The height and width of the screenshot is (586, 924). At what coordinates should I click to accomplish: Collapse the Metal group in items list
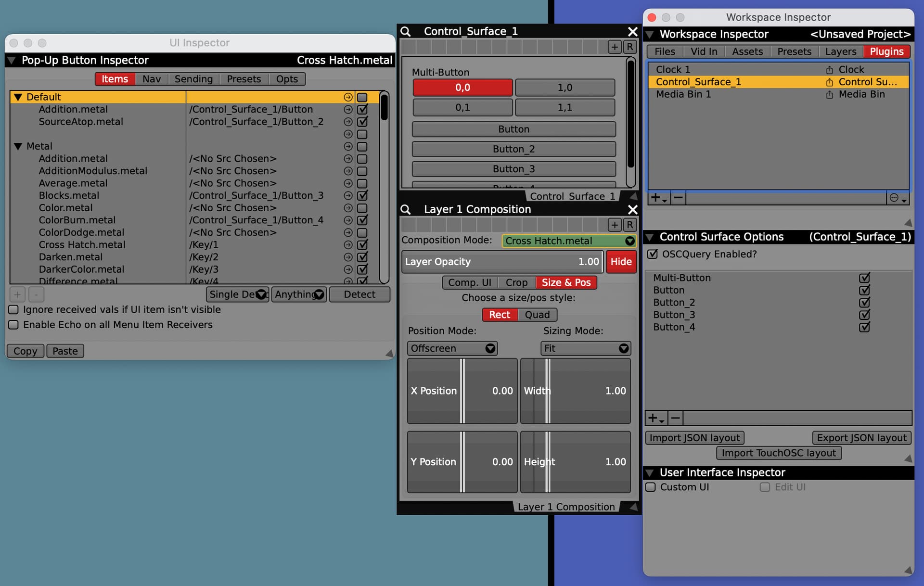[18, 146]
